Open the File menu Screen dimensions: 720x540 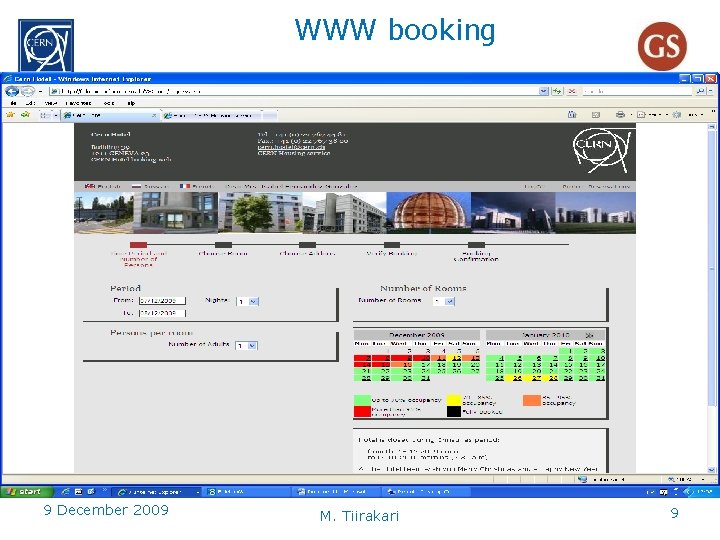pyautogui.click(x=14, y=103)
